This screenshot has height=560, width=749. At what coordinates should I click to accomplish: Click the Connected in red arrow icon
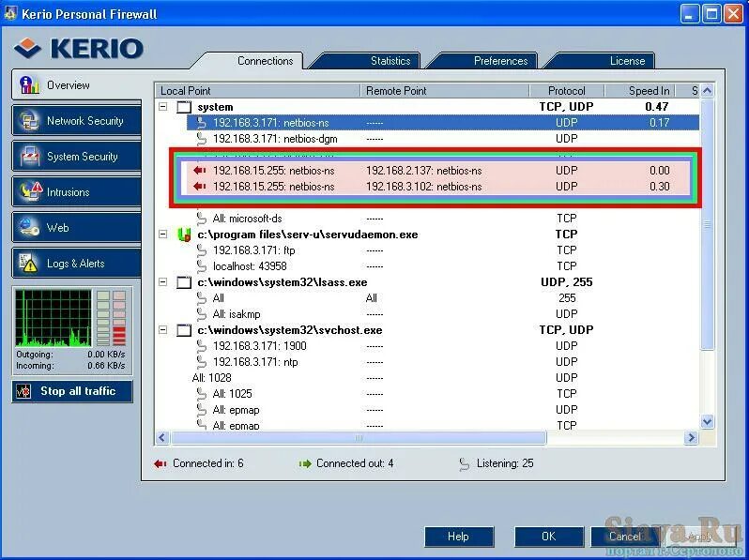click(x=160, y=463)
